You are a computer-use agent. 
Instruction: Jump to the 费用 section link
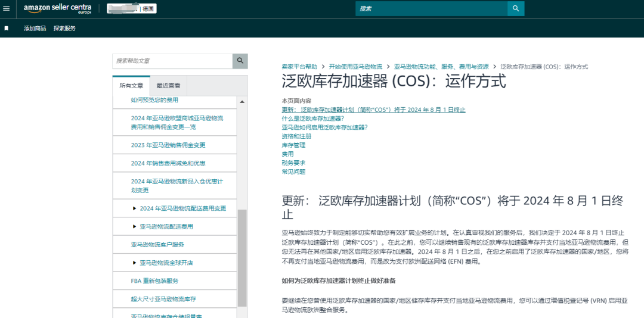point(287,154)
